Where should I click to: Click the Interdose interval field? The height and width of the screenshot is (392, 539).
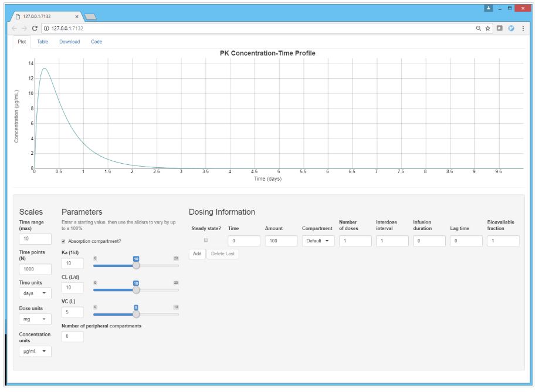click(x=392, y=241)
